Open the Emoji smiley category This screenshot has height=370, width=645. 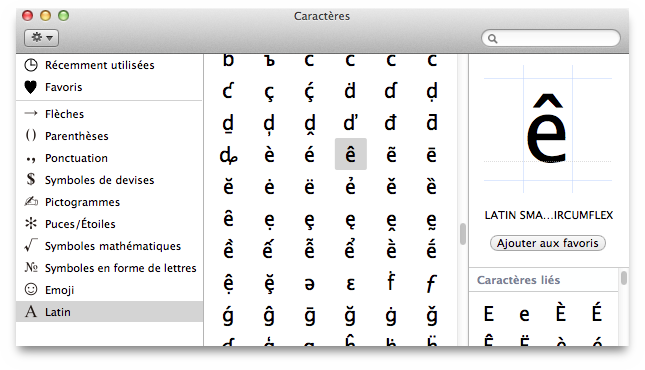(x=31, y=289)
